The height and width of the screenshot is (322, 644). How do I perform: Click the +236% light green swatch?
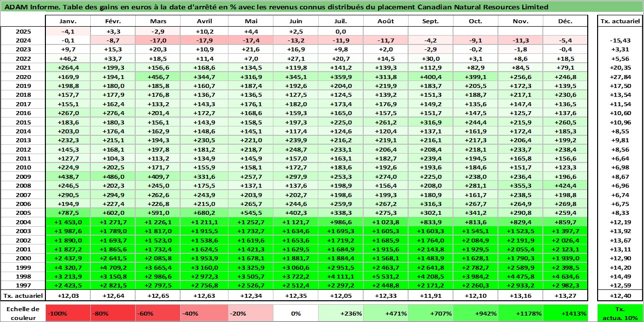click(x=341, y=313)
